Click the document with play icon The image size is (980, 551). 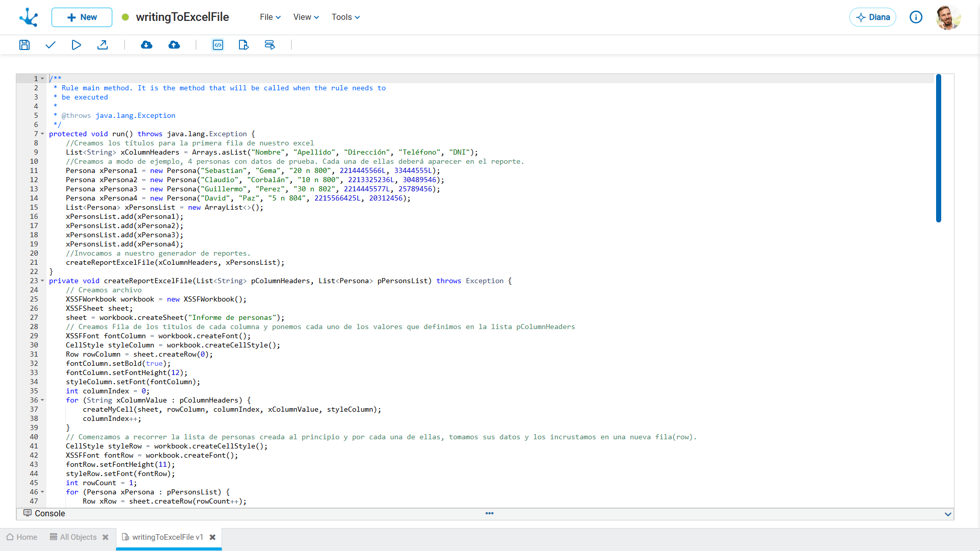[243, 45]
